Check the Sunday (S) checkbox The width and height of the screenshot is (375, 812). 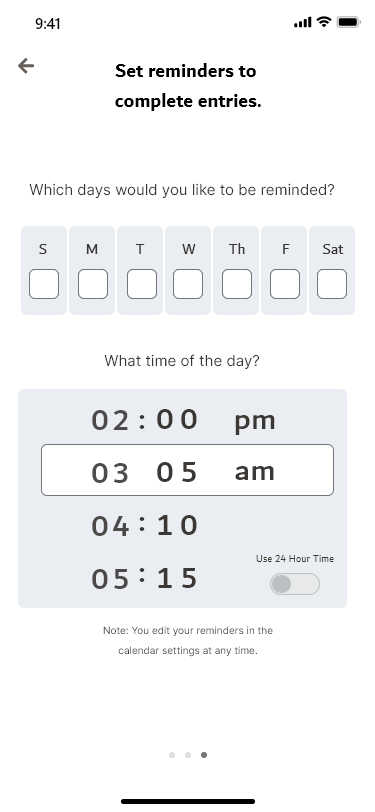click(x=44, y=284)
